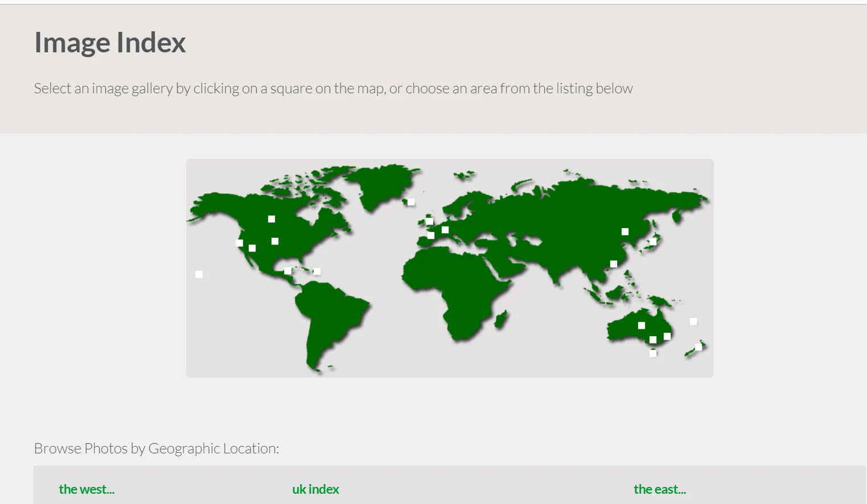867x504 pixels.
Task: Click the Caribbean islands map square
Action: [x=317, y=271]
